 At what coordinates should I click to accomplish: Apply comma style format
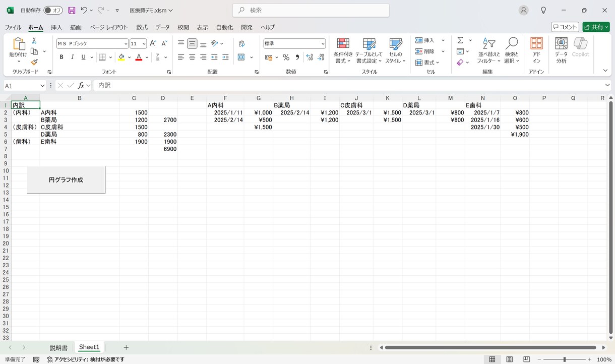(x=297, y=57)
